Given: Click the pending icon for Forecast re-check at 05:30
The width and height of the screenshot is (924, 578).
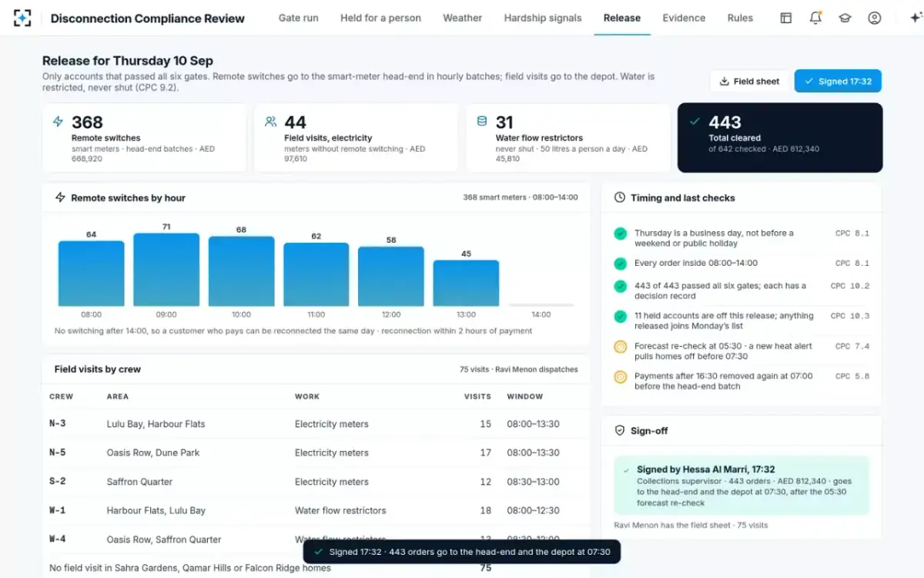Looking at the screenshot, I should tap(620, 347).
